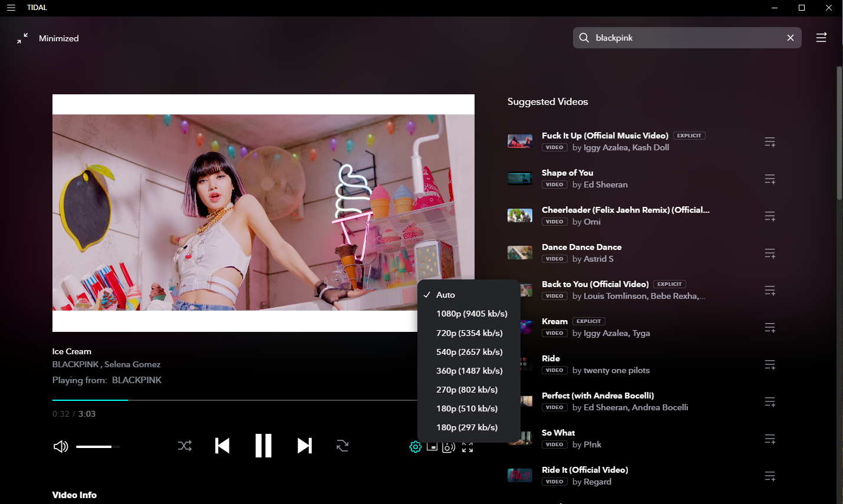This screenshot has width=843, height=504.
Task: Open the TIDAL hamburger menu
Action: 11,8
